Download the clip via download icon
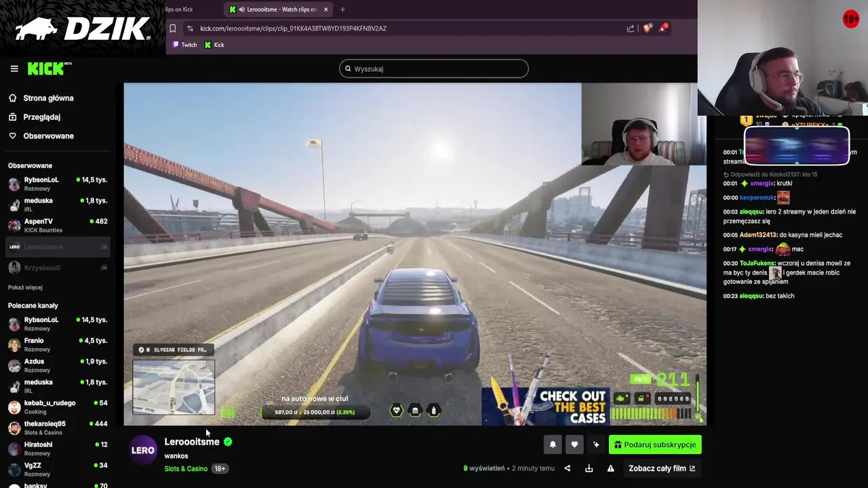The image size is (868, 488). (589, 468)
